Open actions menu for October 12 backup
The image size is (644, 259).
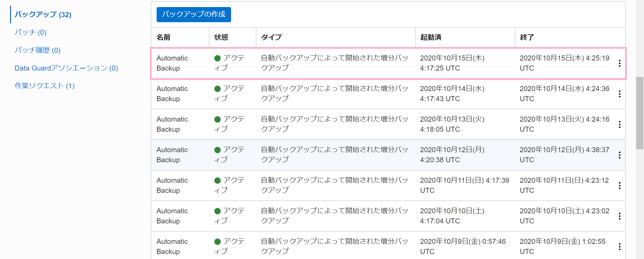[620, 155]
